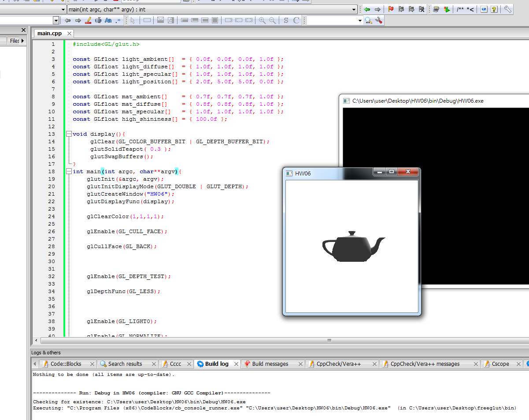Select the Build log tab
This screenshot has height=420, width=529.
(217, 364)
